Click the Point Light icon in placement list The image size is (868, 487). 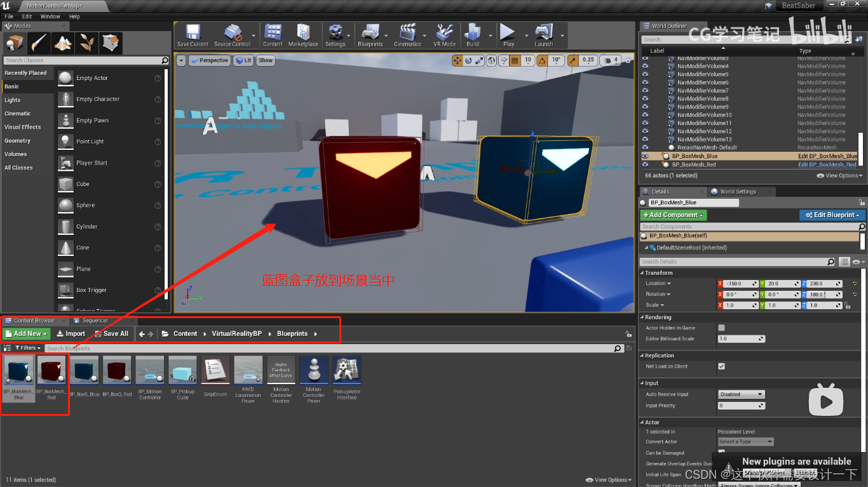tap(65, 142)
